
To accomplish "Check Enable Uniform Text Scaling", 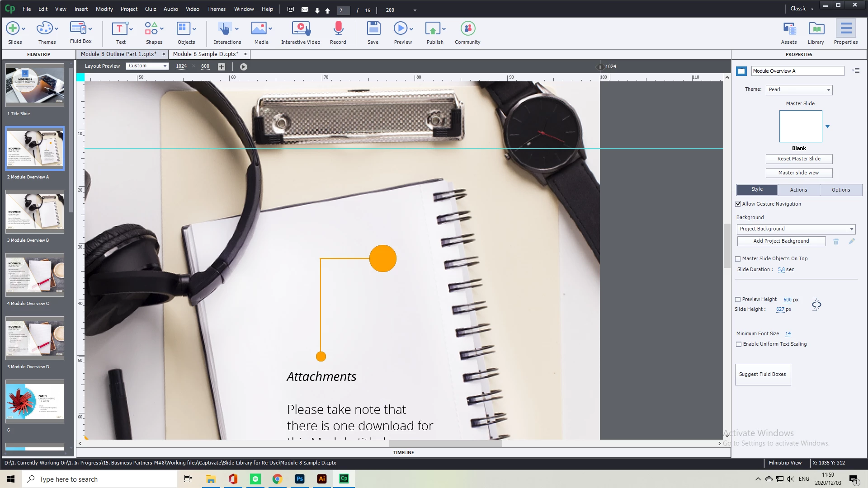I will (x=739, y=344).
